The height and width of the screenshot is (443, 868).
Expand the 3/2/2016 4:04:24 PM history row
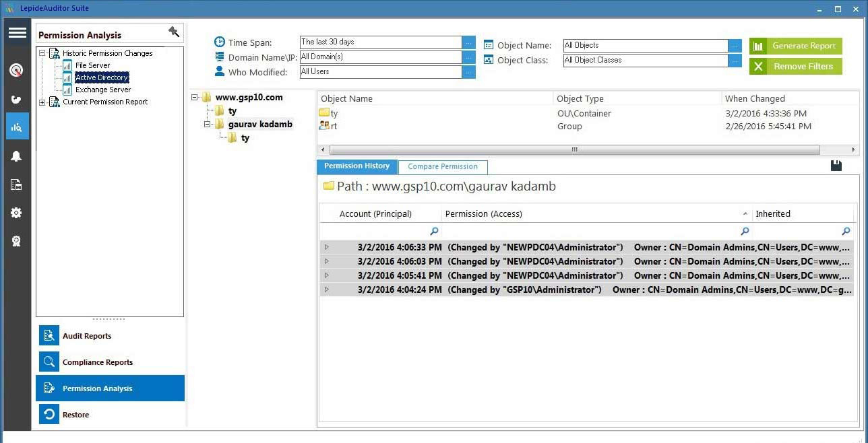[327, 289]
